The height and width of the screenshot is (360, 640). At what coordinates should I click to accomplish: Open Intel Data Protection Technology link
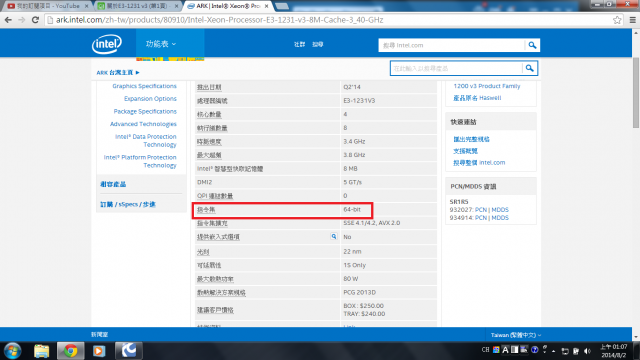(146, 140)
